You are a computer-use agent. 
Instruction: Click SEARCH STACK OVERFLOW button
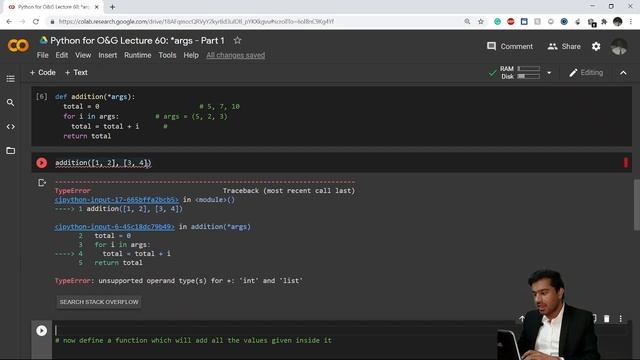pos(99,302)
